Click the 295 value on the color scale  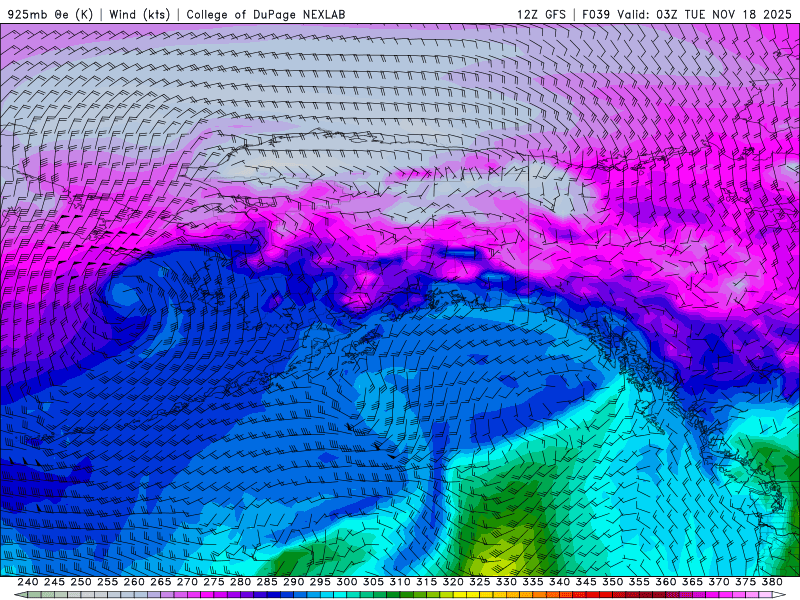click(320, 582)
